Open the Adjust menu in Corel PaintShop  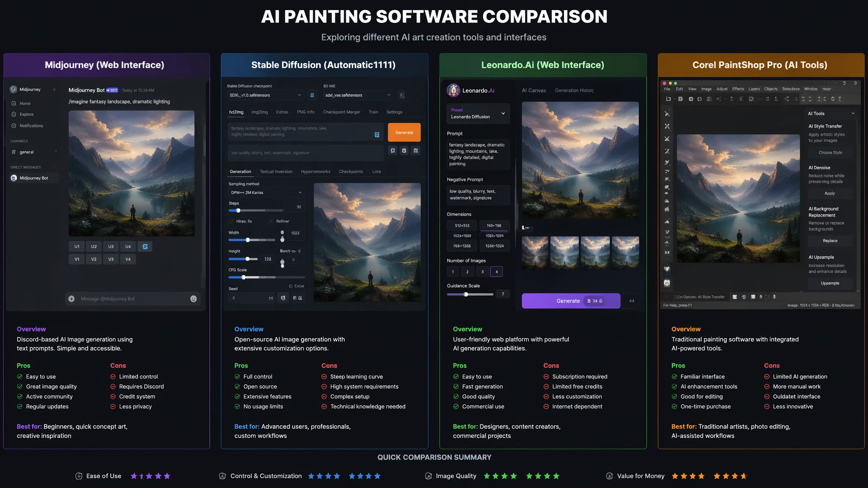(x=722, y=89)
